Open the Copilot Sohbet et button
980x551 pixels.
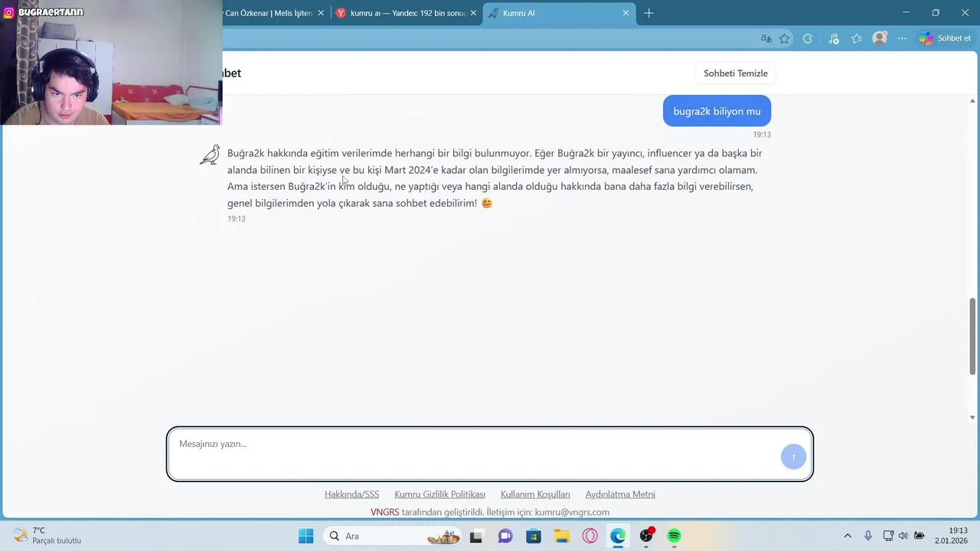pyautogui.click(x=946, y=38)
